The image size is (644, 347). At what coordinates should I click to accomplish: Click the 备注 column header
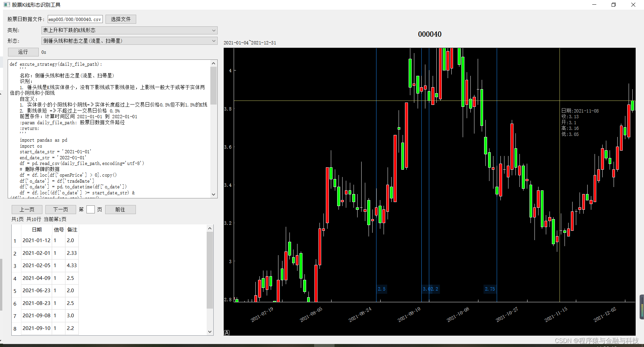(72, 230)
